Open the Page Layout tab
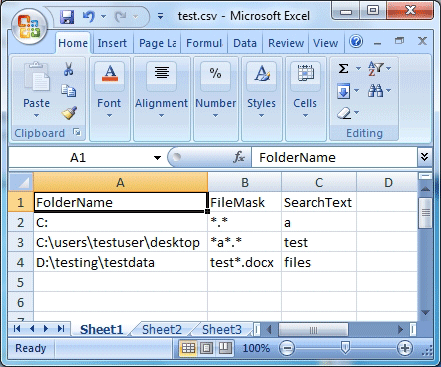Image resolution: width=441 pixels, height=367 pixels. pyautogui.click(x=157, y=43)
